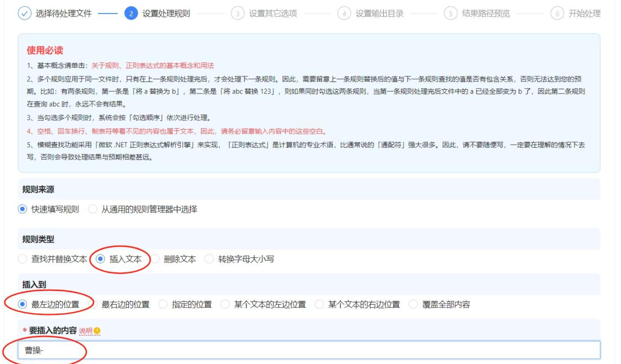Open step 设置其它选项

coord(273,13)
